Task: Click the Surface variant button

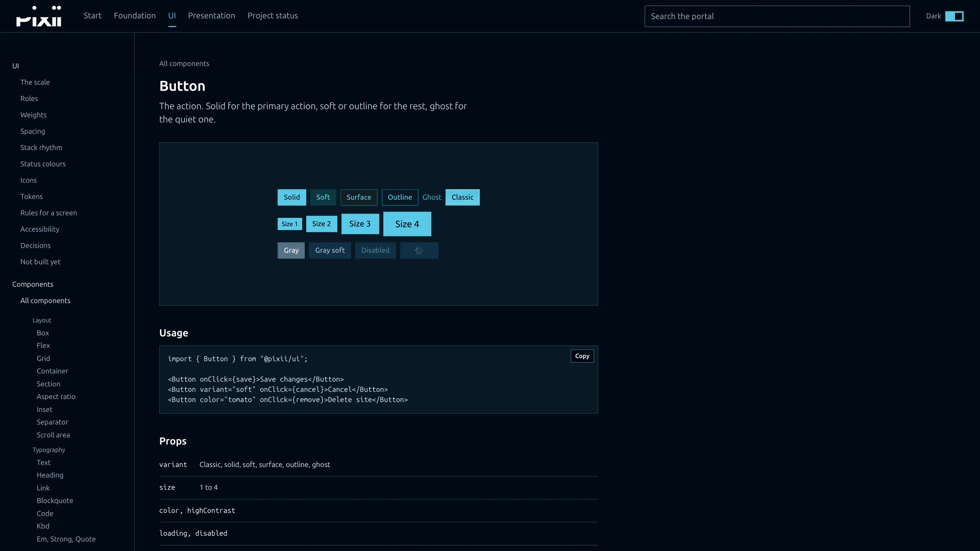Action: click(x=359, y=198)
